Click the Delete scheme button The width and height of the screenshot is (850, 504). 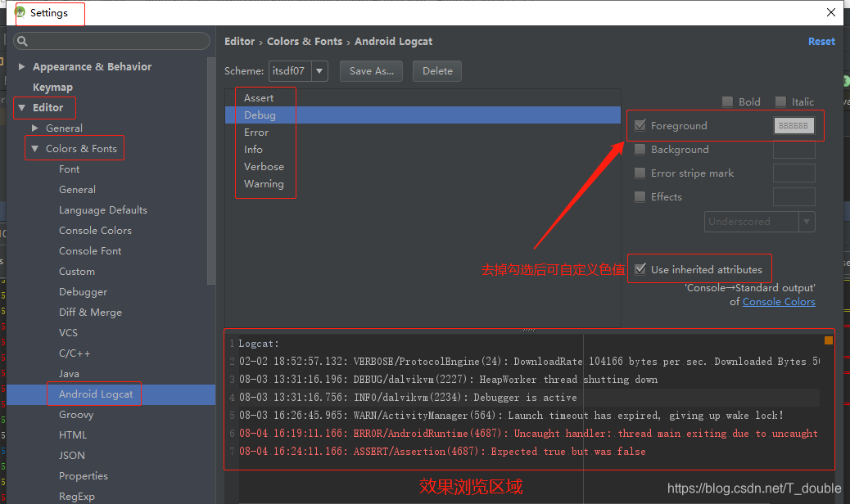pos(437,71)
